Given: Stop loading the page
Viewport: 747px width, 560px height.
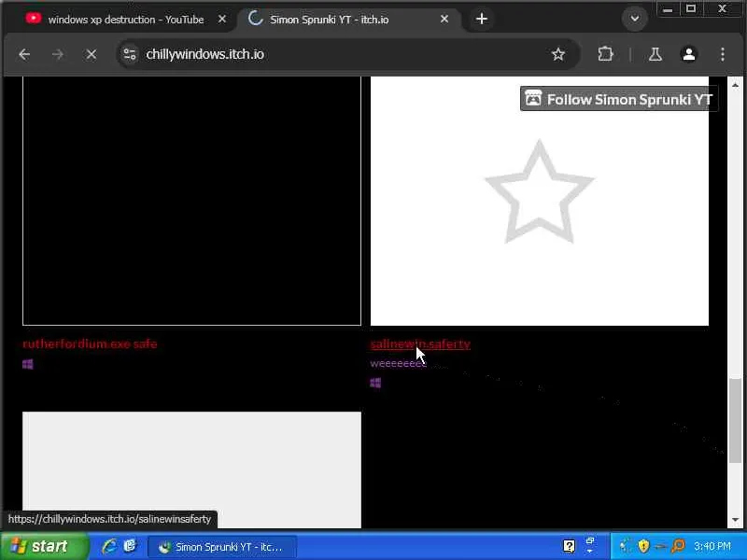Looking at the screenshot, I should 91,54.
